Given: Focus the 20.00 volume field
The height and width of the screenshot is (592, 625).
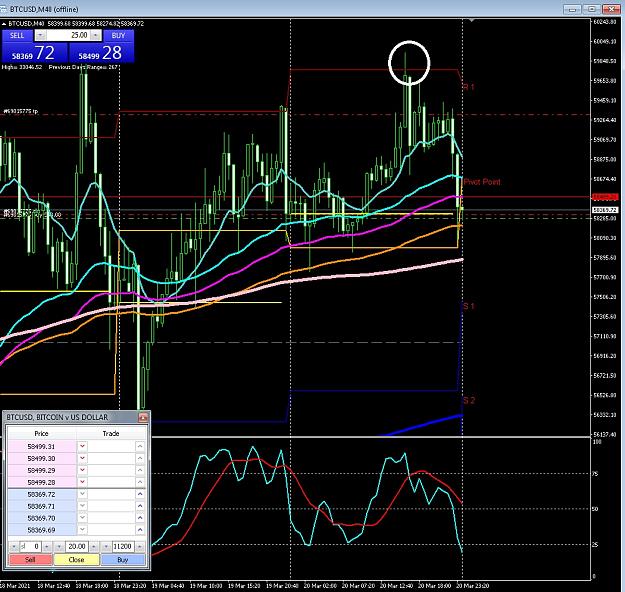Looking at the screenshot, I should (x=77, y=547).
